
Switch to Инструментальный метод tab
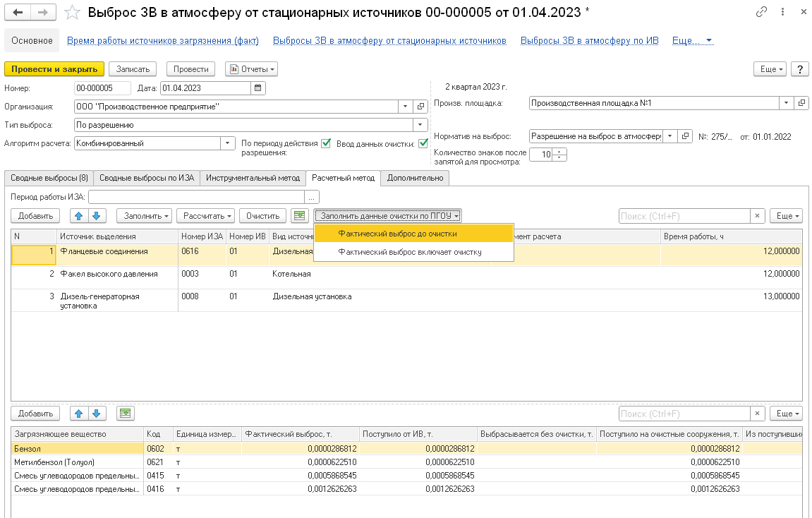click(253, 178)
